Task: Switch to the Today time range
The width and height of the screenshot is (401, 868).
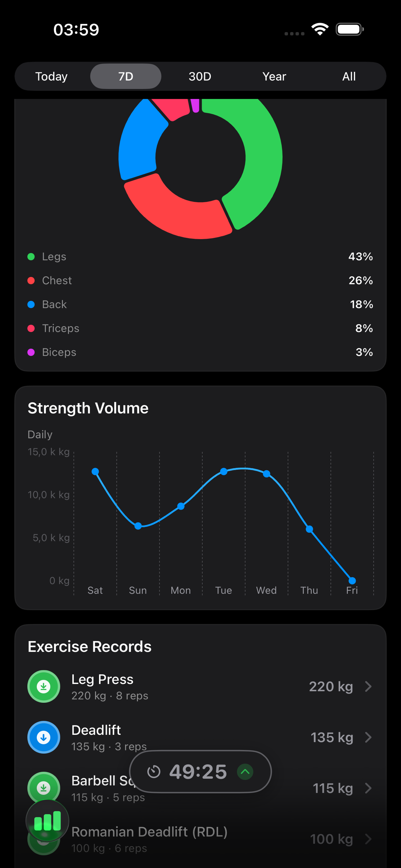Action: pyautogui.click(x=52, y=76)
